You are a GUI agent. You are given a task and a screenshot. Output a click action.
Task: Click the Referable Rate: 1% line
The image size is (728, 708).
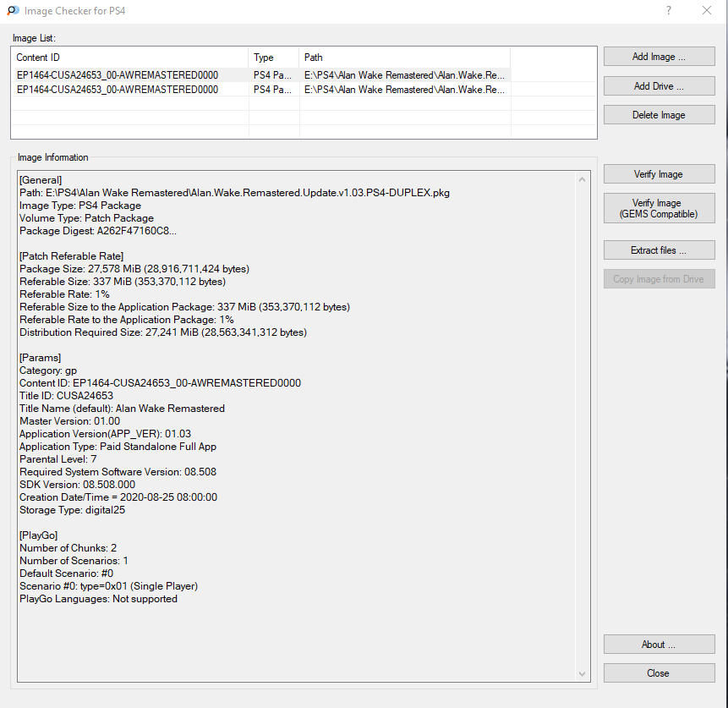(64, 294)
